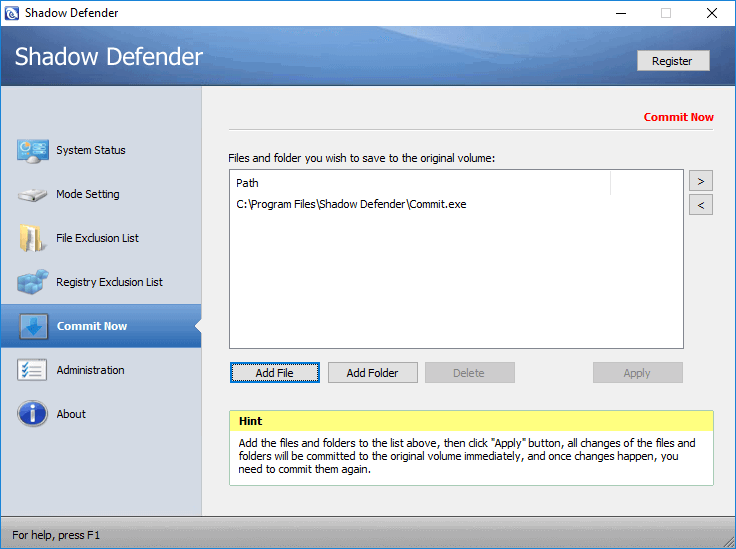The image size is (736, 549).
Task: Click the Add File button
Action: click(275, 373)
